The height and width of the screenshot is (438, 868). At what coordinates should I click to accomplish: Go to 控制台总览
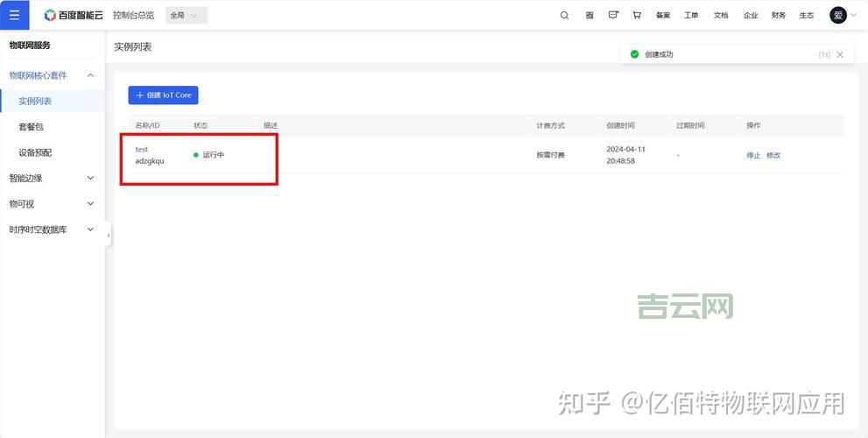[133, 16]
